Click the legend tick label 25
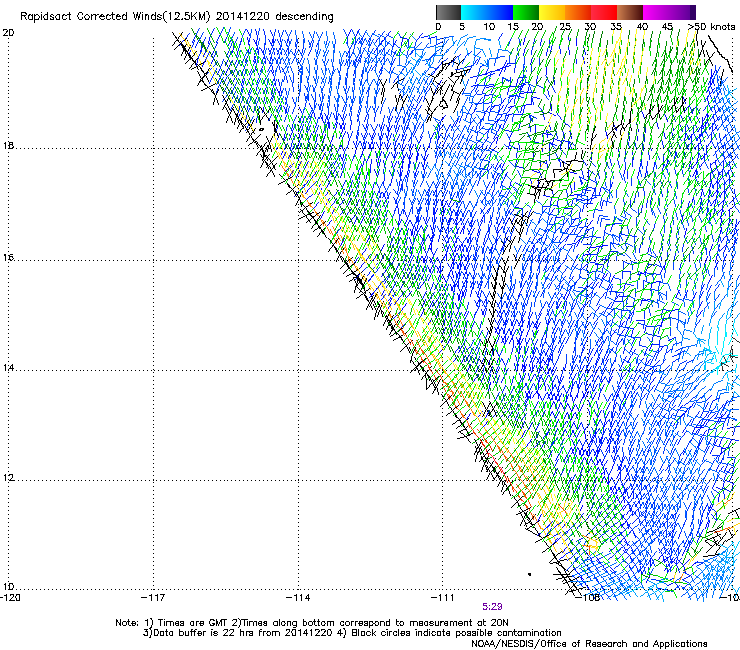The image size is (740, 650). pyautogui.click(x=565, y=26)
